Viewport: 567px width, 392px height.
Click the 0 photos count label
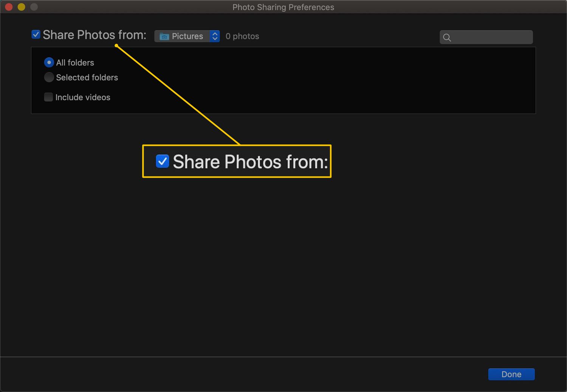coord(242,36)
